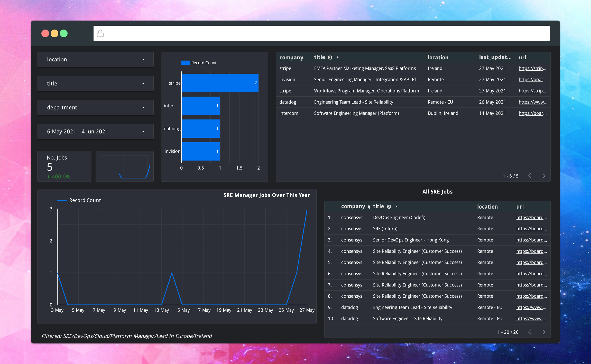Sort top table by company column
Viewport: 591px width, 364px height.
[291, 58]
